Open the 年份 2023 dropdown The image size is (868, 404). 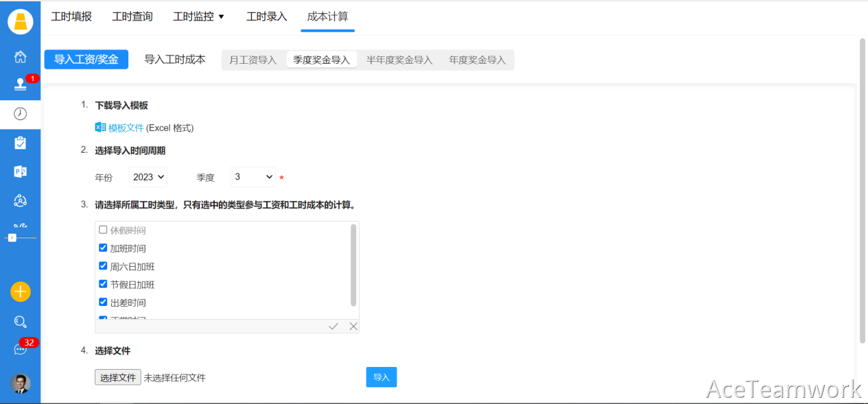pyautogui.click(x=148, y=177)
